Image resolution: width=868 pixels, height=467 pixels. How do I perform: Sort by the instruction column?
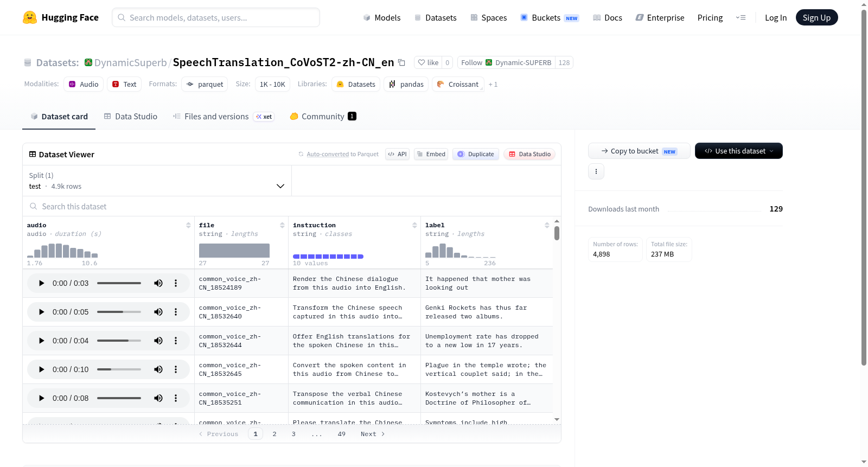pyautogui.click(x=414, y=225)
